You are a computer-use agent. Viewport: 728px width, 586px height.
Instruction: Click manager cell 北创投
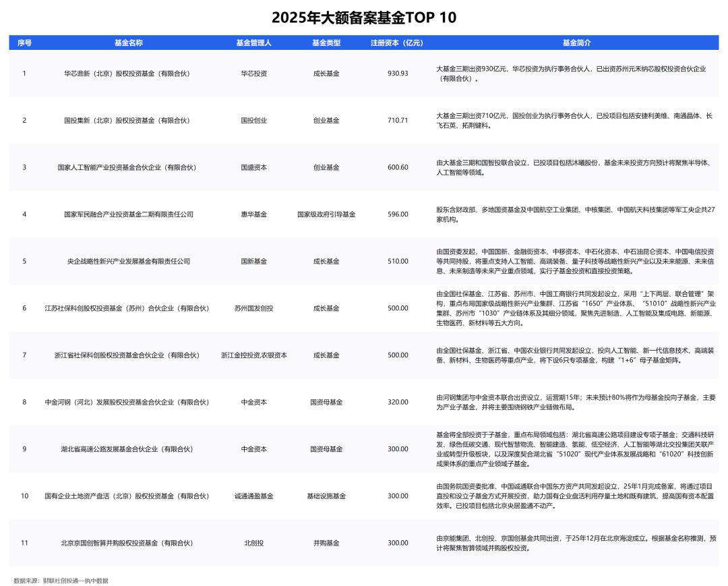coord(253,543)
